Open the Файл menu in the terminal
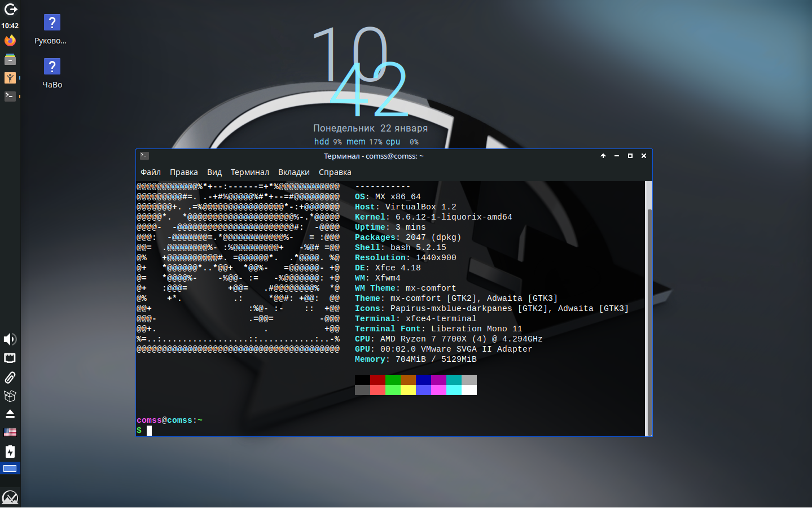Screen dimensions: 812x508 [x=151, y=172]
